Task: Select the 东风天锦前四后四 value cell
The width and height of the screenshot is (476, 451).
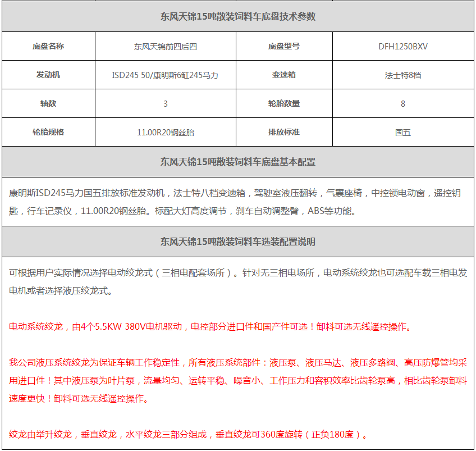Action: (165, 47)
